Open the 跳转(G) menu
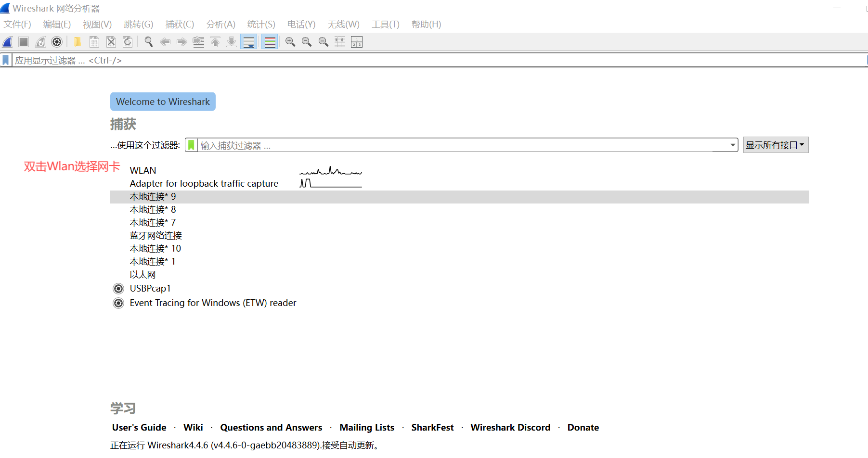The image size is (868, 458). [x=139, y=24]
